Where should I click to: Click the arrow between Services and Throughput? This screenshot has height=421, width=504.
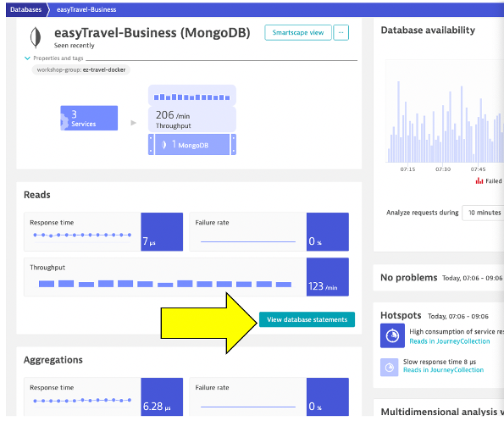(133, 123)
